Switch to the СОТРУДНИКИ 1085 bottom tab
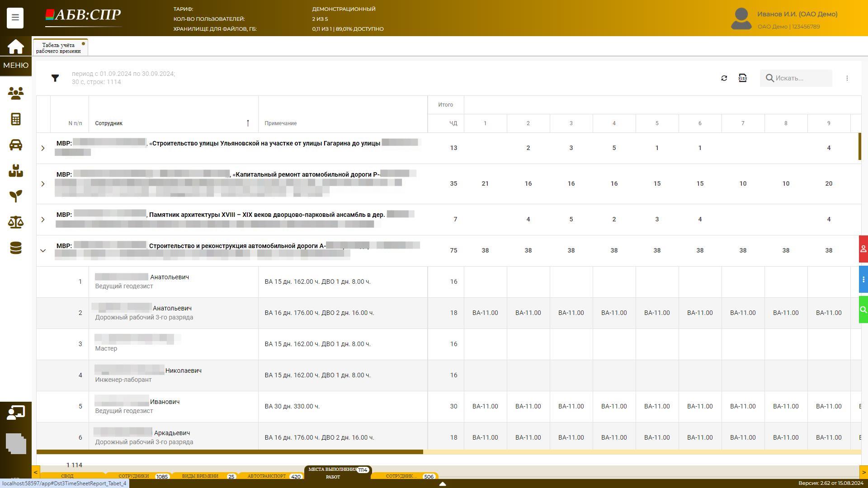Screen dimensions: 868x488 (139, 476)
